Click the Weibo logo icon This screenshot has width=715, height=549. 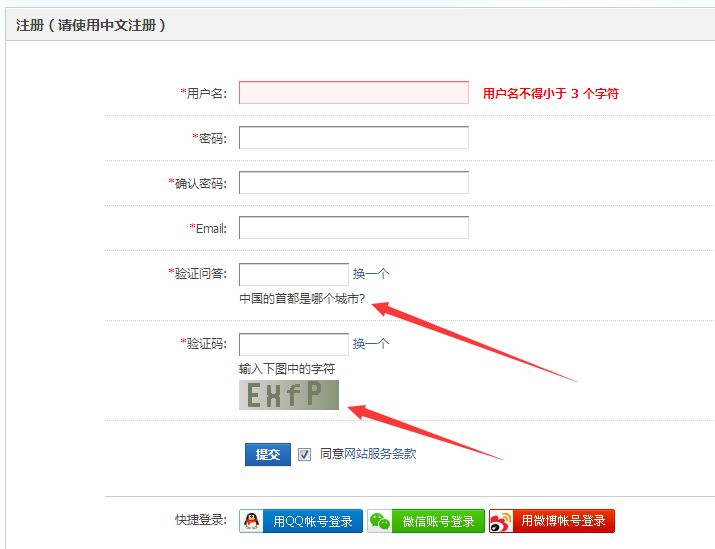501,522
